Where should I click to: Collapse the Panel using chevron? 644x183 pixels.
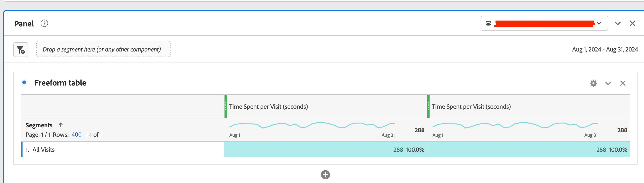tap(618, 23)
